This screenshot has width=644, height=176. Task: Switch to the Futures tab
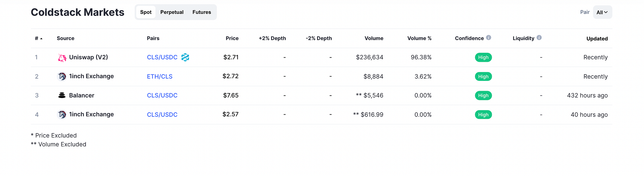point(202,12)
